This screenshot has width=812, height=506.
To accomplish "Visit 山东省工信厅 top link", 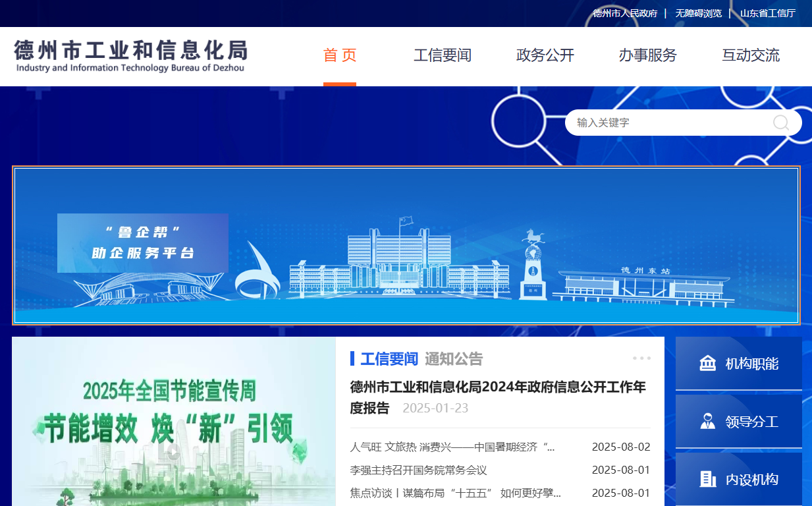I will [x=768, y=13].
